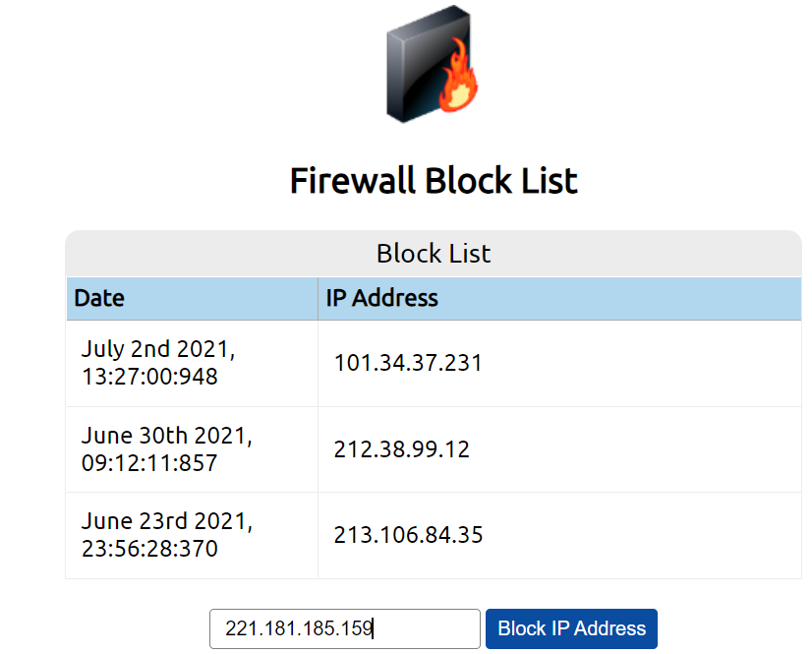
Task: Click IP entry 213.106.84.35
Action: pyautogui.click(x=408, y=535)
